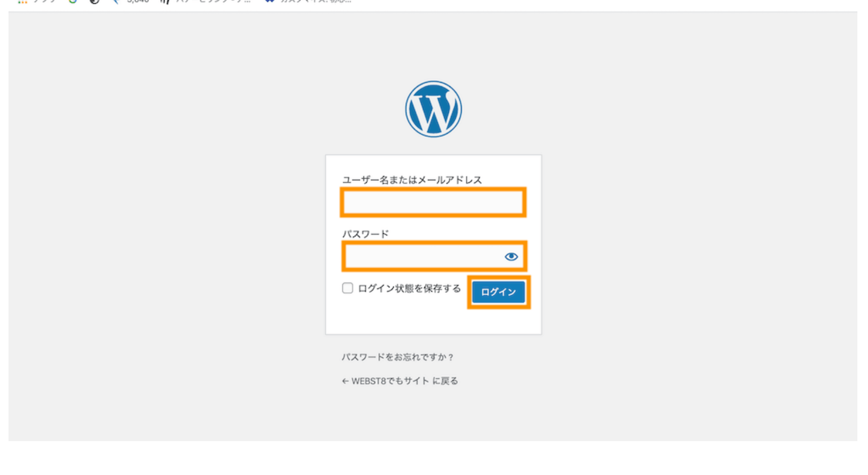
Task: Click the truncated title beside the bar chart bookmark
Action: [x=213, y=2]
